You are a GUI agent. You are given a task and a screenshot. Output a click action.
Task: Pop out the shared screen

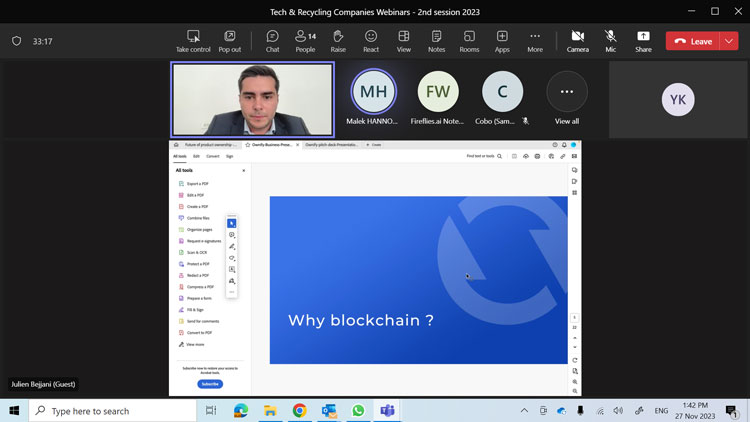tap(230, 41)
